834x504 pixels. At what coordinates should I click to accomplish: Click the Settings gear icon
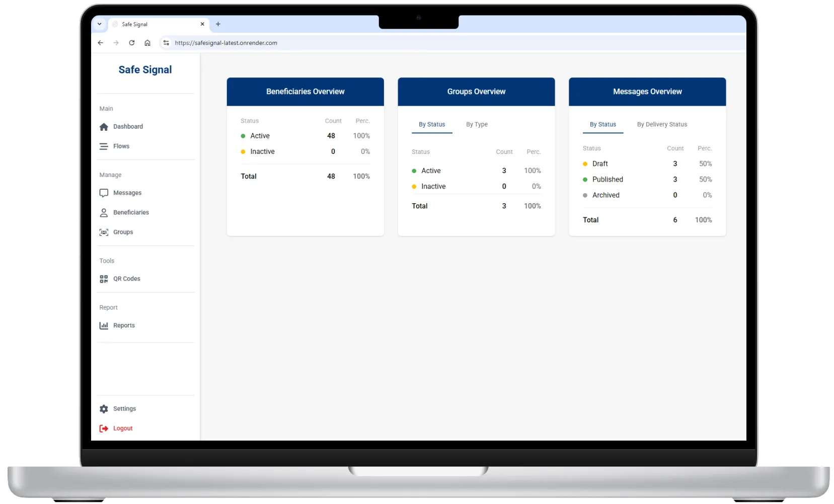coord(104,409)
